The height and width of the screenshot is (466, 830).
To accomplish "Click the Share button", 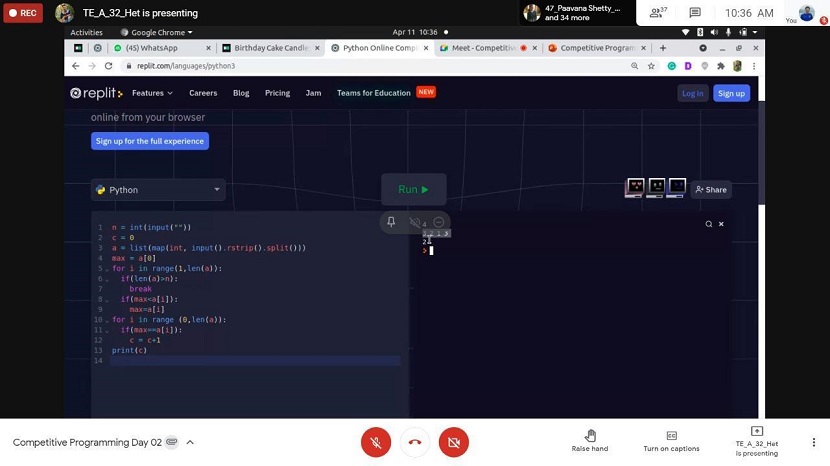I will pos(711,189).
